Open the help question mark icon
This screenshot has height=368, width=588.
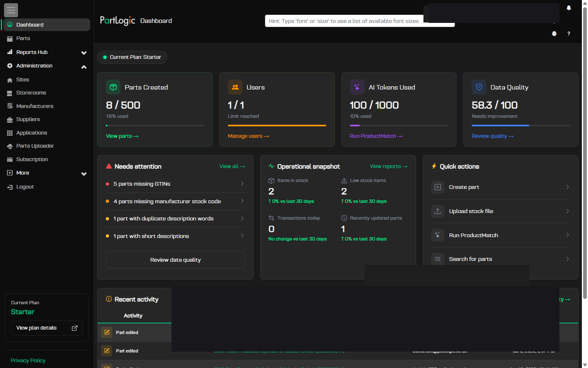569,34
